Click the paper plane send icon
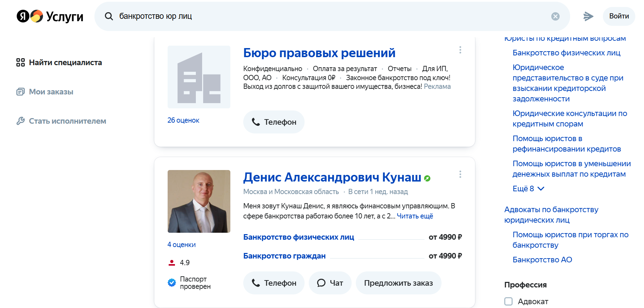 588,16
